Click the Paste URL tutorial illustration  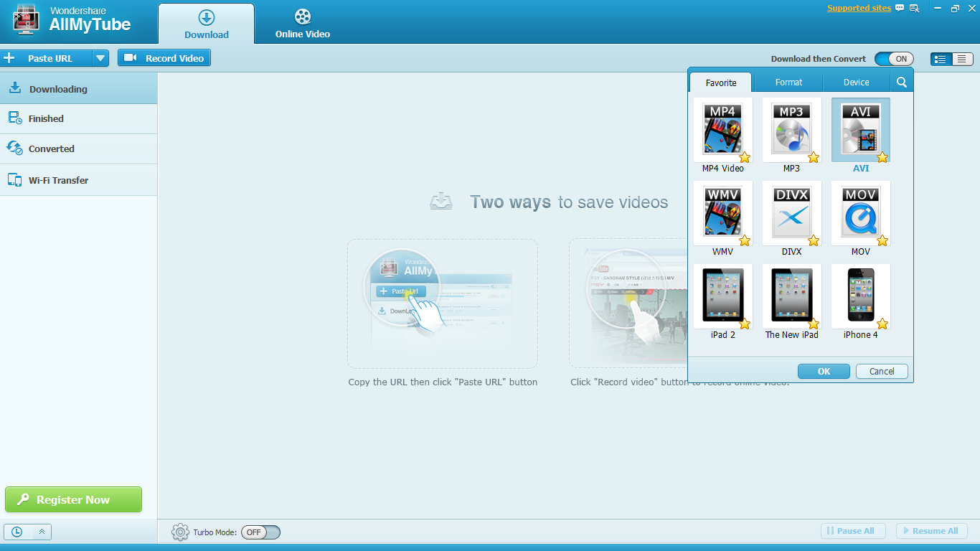pyautogui.click(x=443, y=303)
